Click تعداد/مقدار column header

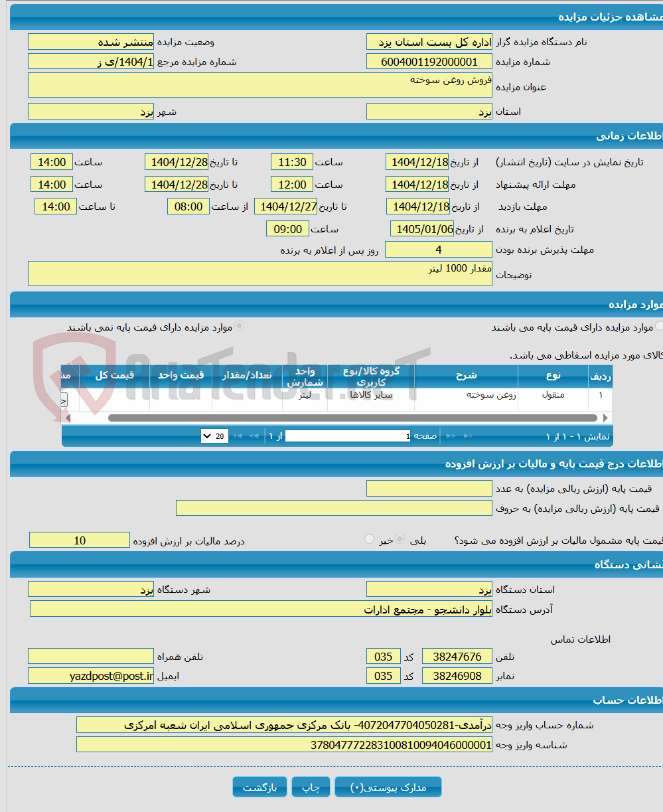coord(247,376)
